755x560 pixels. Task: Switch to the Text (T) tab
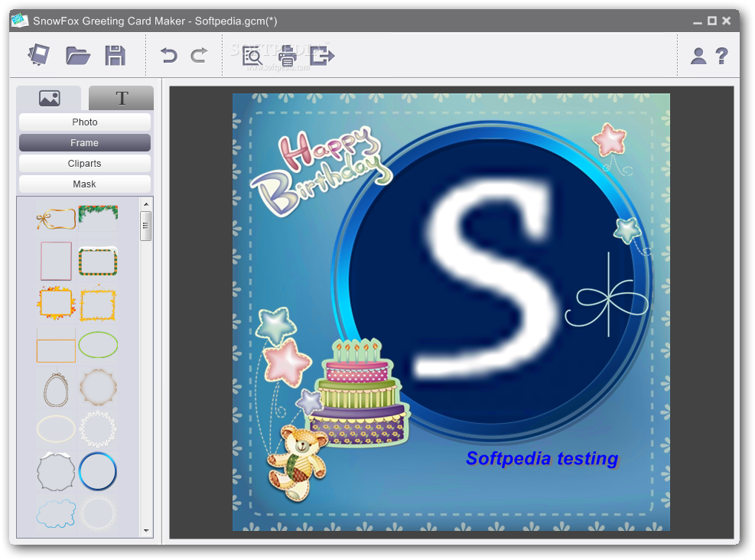[x=122, y=98]
